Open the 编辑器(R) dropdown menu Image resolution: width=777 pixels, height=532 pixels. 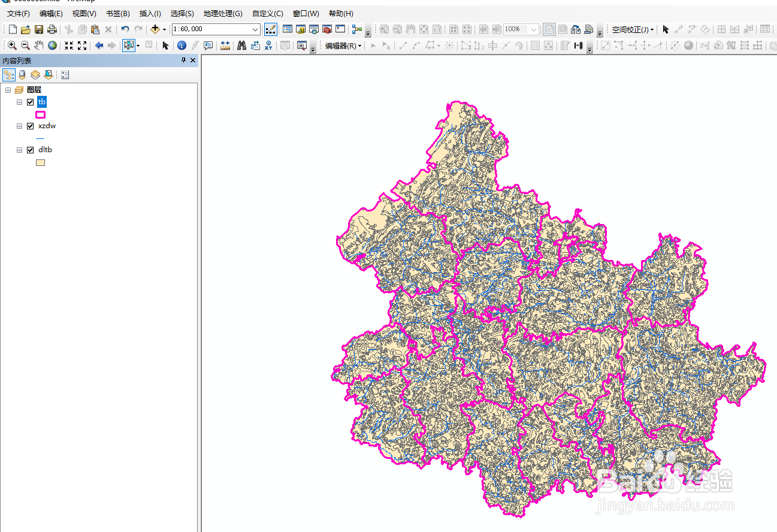[343, 46]
